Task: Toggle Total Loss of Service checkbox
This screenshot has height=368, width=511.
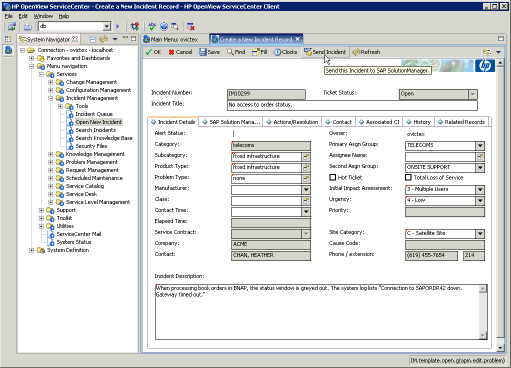Action: click(x=408, y=177)
